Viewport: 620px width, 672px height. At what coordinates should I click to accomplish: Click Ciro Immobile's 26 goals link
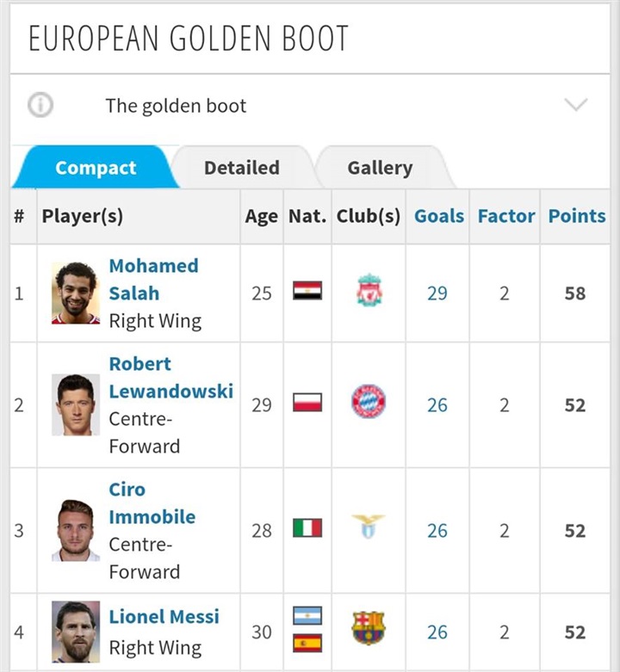coord(437,531)
